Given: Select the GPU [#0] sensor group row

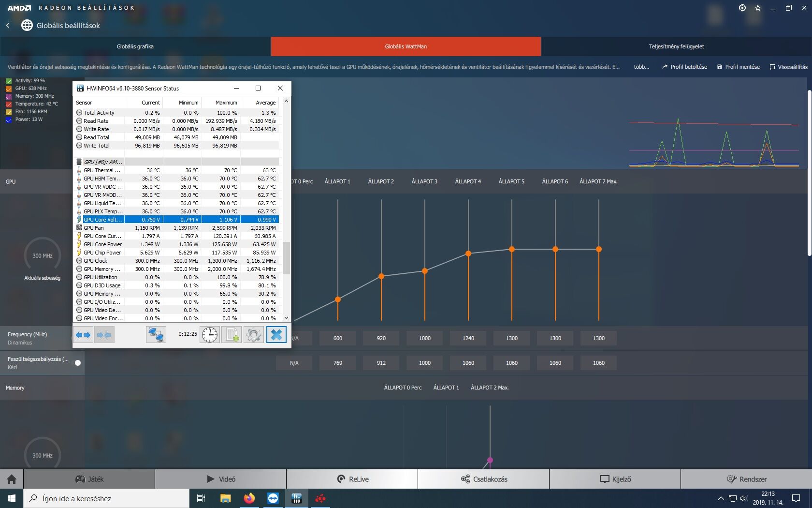Looking at the screenshot, I should click(x=177, y=162).
